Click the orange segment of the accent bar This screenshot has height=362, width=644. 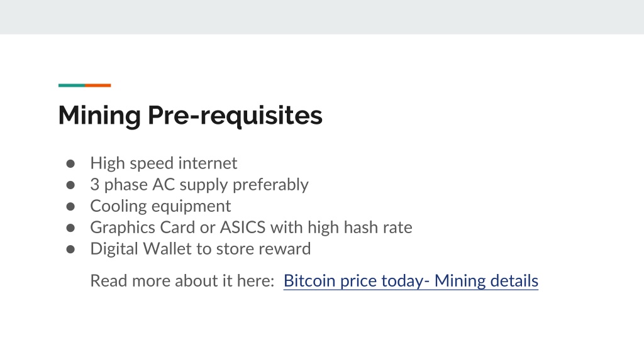click(98, 85)
